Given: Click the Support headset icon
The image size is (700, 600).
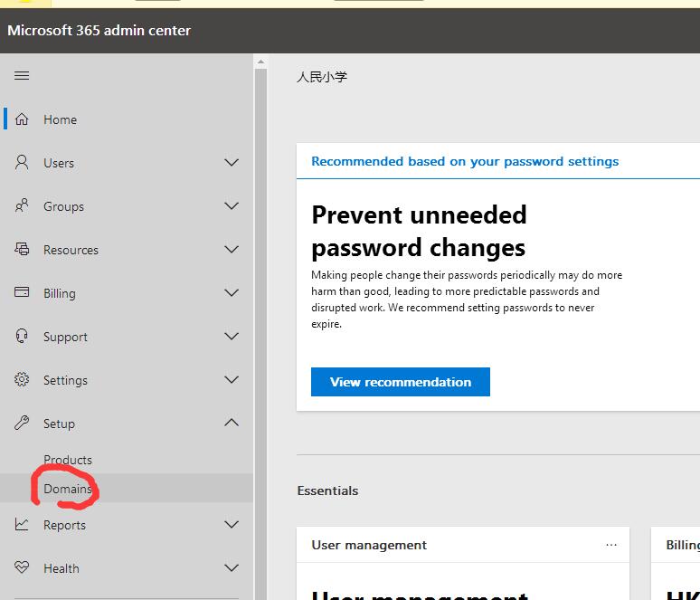Looking at the screenshot, I should pos(22,336).
